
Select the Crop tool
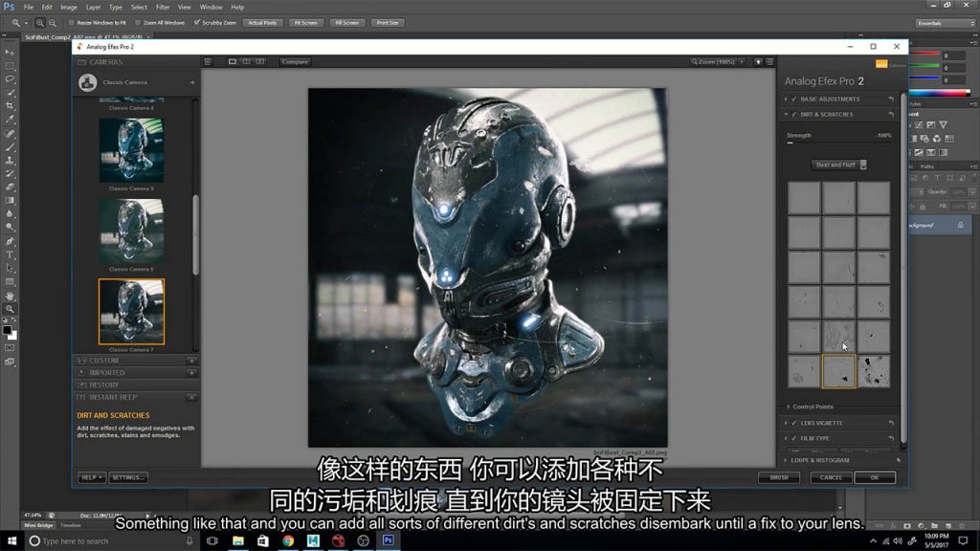coord(10,106)
